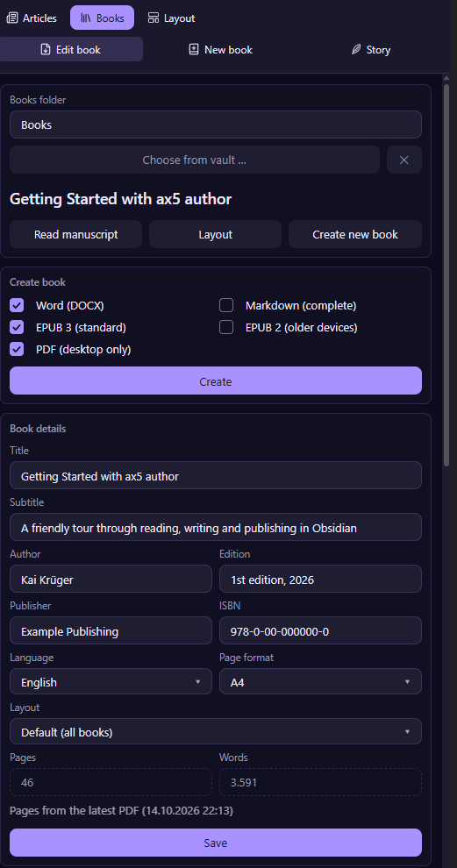
Task: Toggle the PDF (desktop only) checkbox
Action: coord(17,349)
